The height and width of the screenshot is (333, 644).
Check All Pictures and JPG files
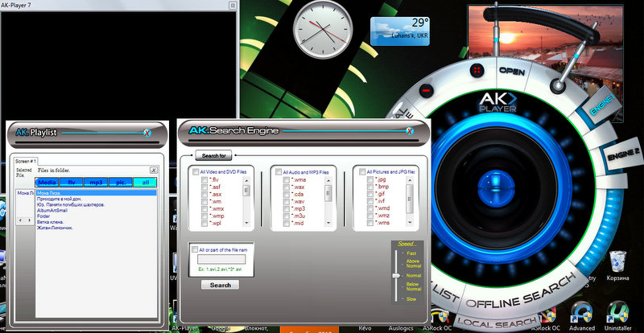[362, 171]
